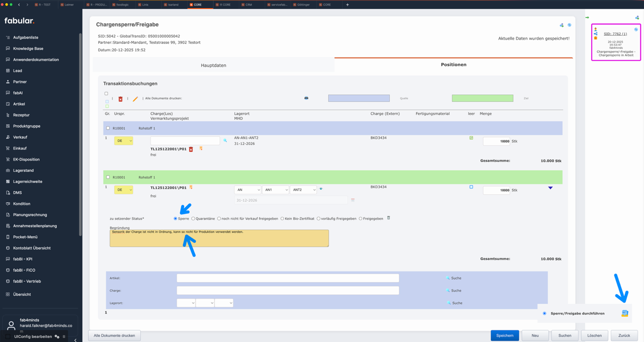Open the AN1 Lagerort dropdown
The image size is (644, 342).
(x=275, y=190)
